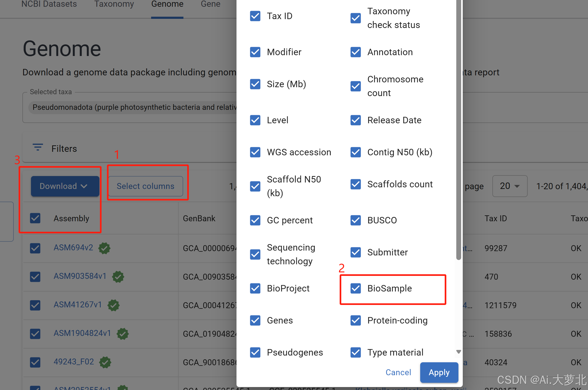Click scroll-down arrow in column dialog
This screenshot has height=390, width=588.
point(459,352)
